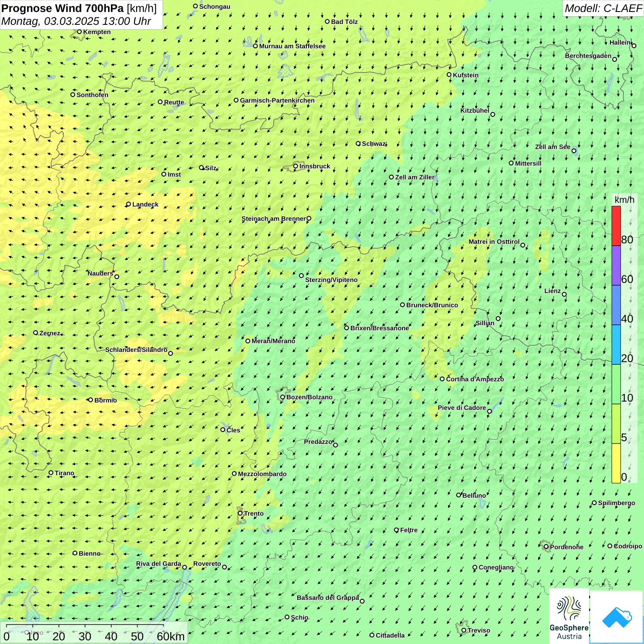The height and width of the screenshot is (644, 644).
Task: Click the 'Tirano' map label
Action: 64,473
